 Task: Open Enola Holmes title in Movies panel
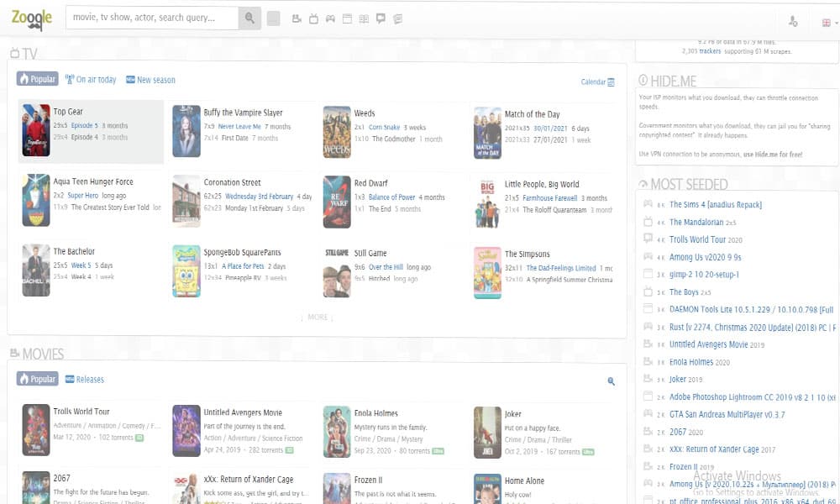tap(376, 413)
